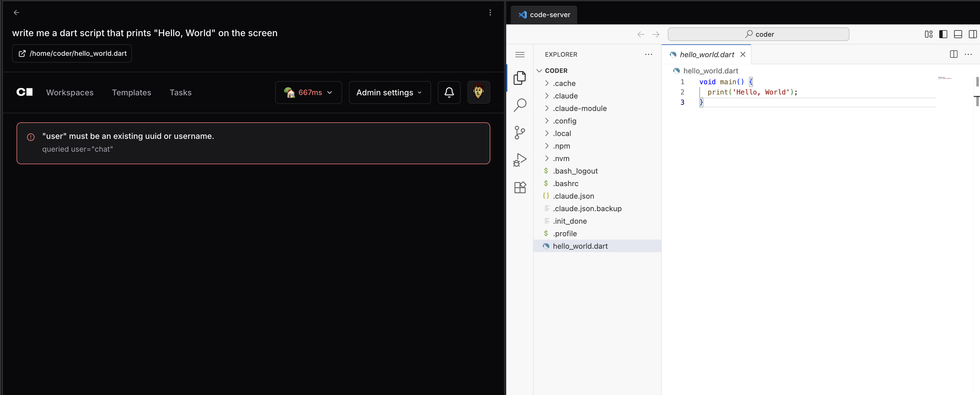Click the error alert icon
Screen dimensions: 980x395
(31, 137)
